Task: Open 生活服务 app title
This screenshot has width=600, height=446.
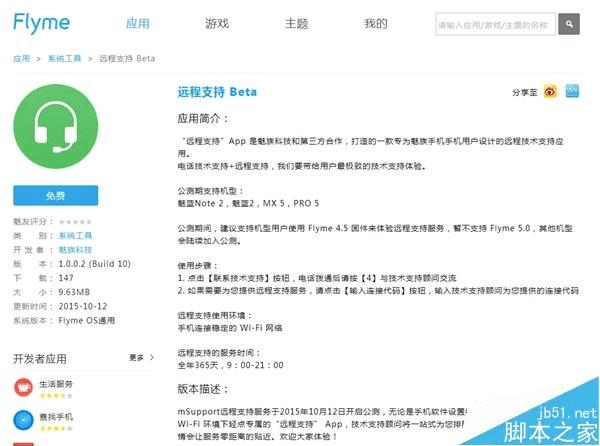Action: [x=56, y=384]
